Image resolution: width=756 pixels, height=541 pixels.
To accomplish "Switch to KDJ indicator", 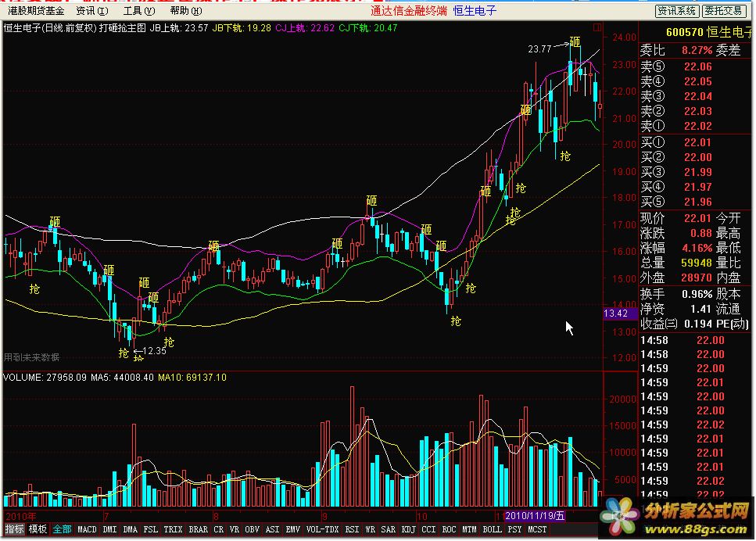I will point(408,529).
